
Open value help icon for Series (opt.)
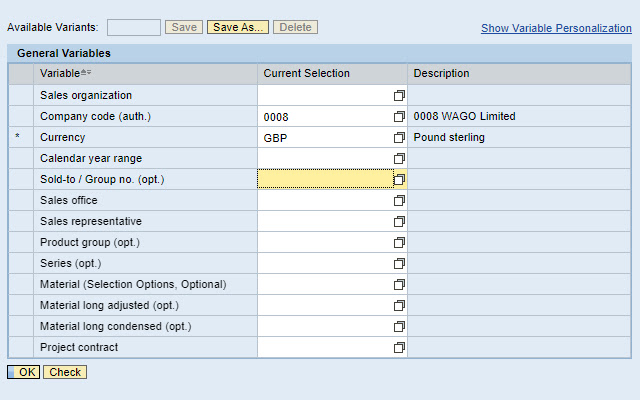(399, 264)
